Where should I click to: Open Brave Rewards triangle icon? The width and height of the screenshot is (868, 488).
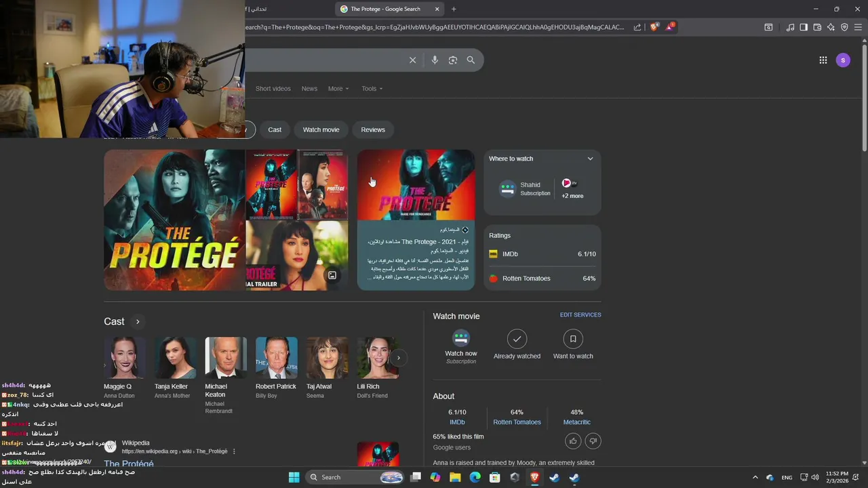point(670,27)
